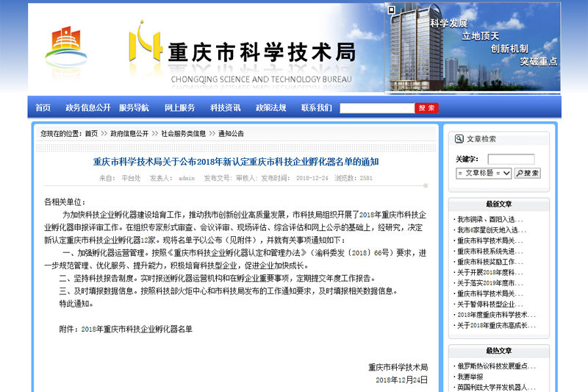Open 网上服务 navigation item

pyautogui.click(x=179, y=108)
